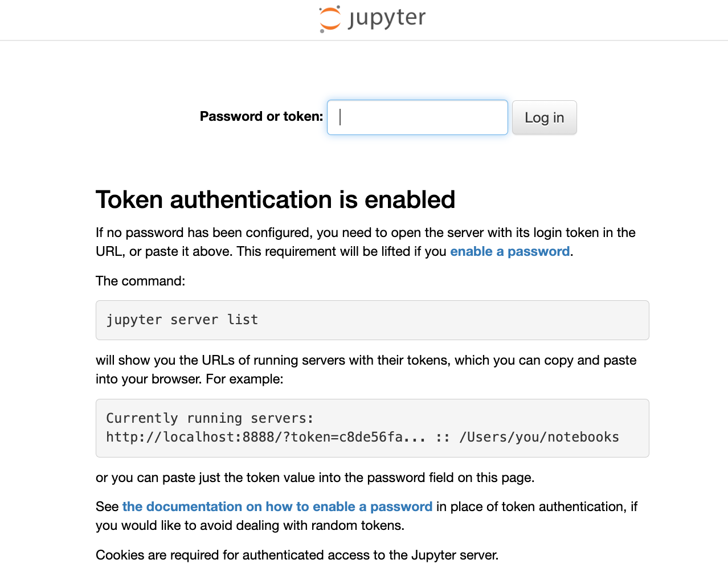Viewport: 728px width, 588px height.
Task: Click the "Password or token:" label
Action: pos(261,116)
